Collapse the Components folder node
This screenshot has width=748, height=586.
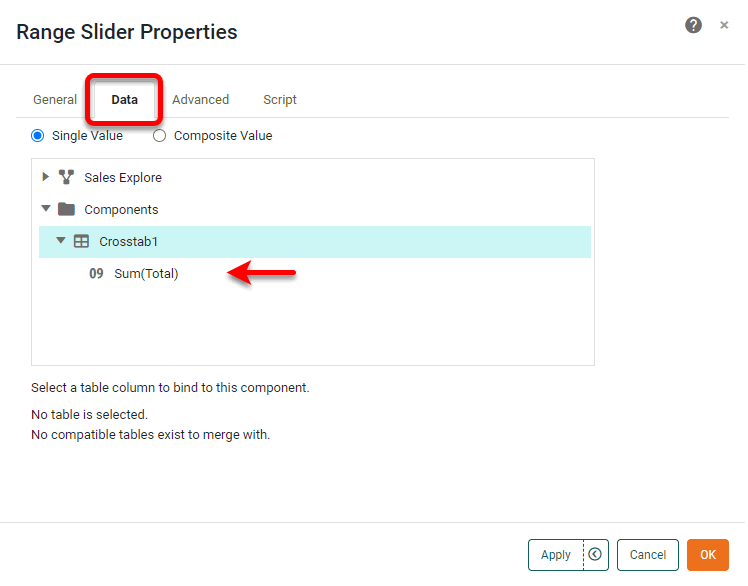[46, 209]
